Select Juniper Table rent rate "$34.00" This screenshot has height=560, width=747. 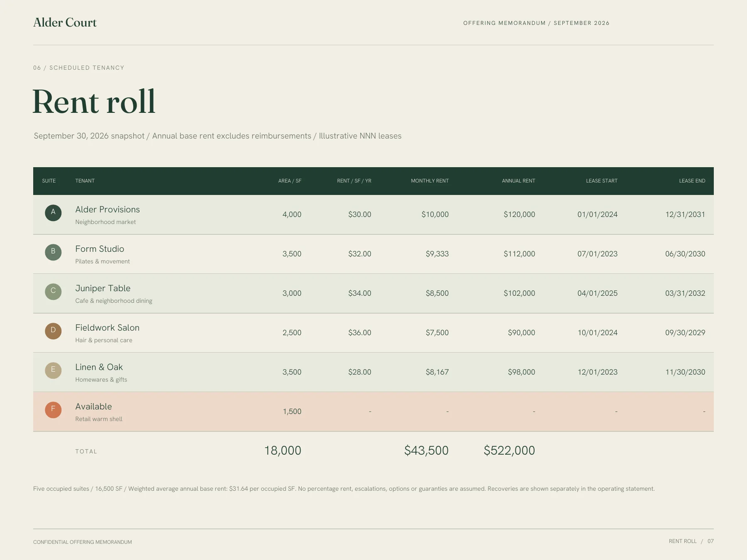coord(360,293)
